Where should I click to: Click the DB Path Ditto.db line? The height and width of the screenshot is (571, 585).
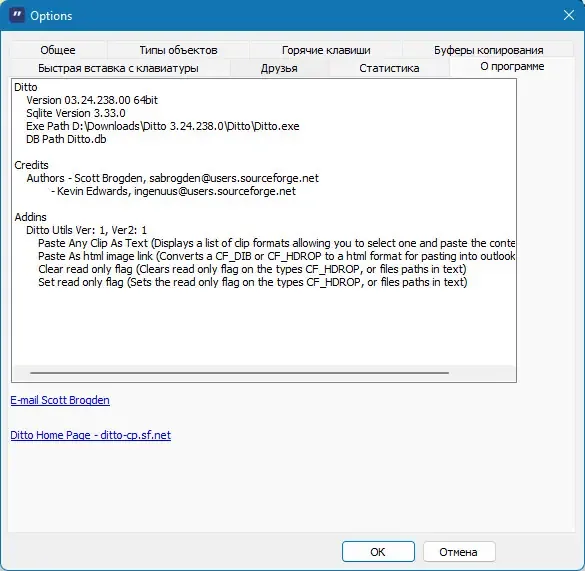[x=66, y=139]
